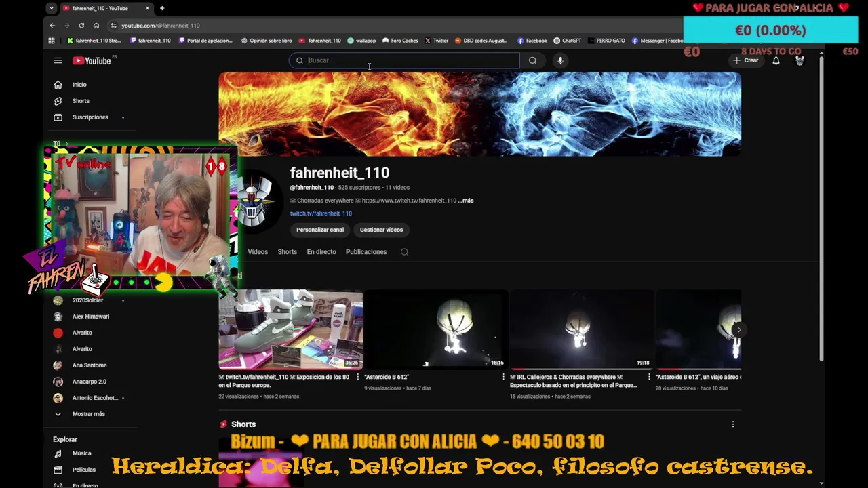Open Suscripciones in the sidebar
This screenshot has width=868, height=488.
coord(89,117)
